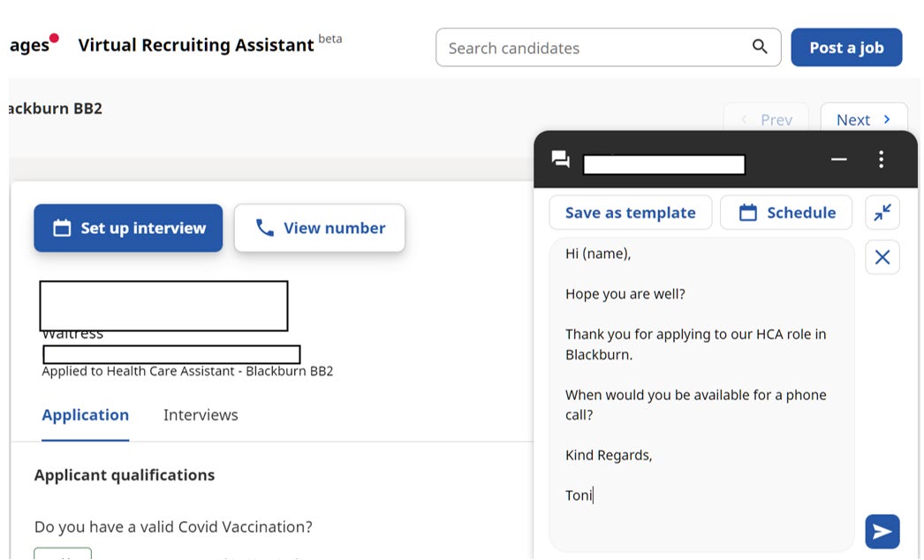Discard the draft with the X icon
Image resolution: width=924 pixels, height=560 pixels.
point(882,257)
